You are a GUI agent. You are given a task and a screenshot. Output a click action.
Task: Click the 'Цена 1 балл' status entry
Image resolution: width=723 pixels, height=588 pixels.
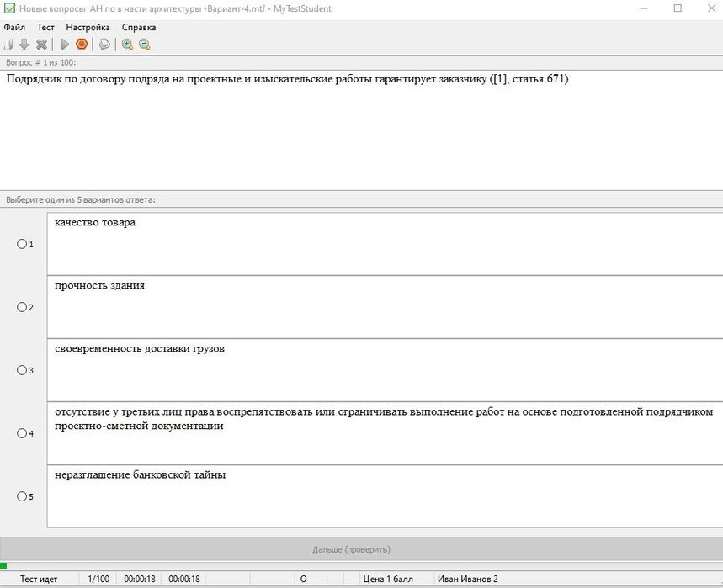tap(388, 579)
